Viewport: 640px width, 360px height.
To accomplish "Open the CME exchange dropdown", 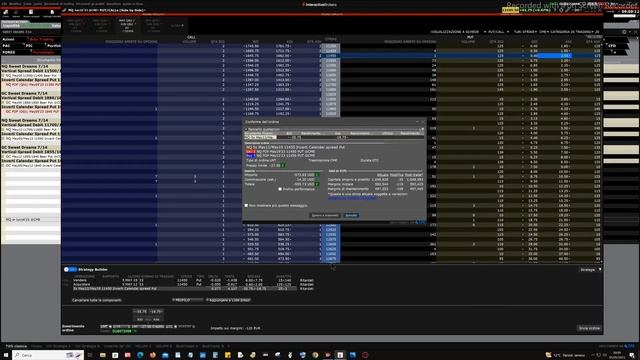I will coord(544,31).
